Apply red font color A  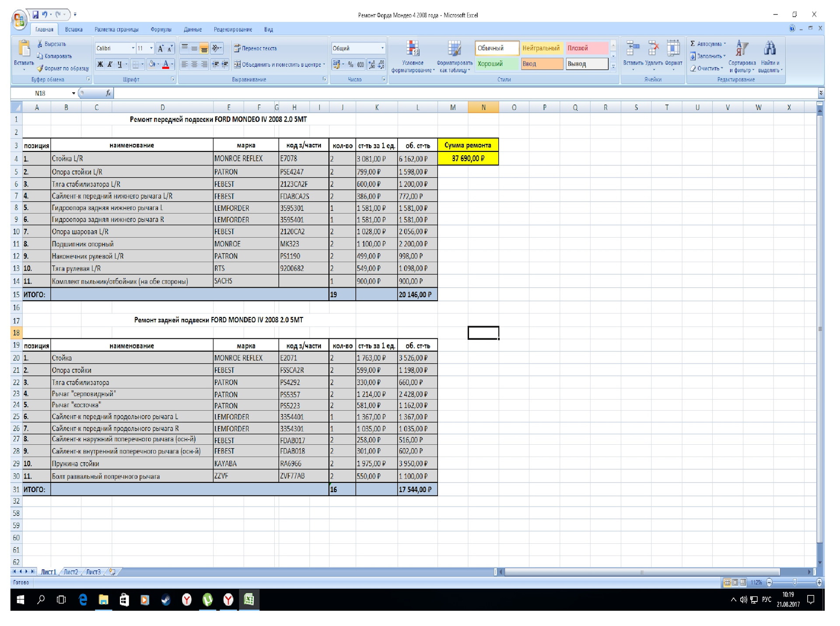[166, 64]
